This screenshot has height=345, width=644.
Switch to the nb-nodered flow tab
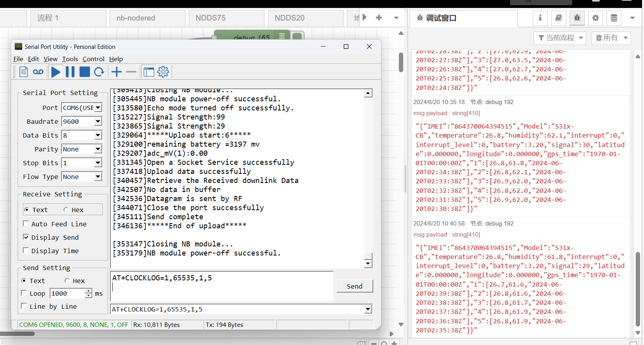147,18
